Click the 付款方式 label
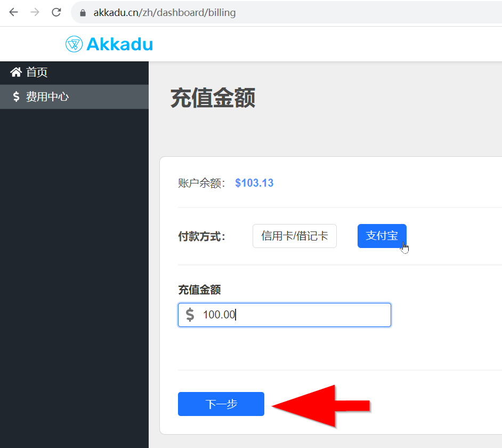The image size is (502, 448). click(201, 236)
